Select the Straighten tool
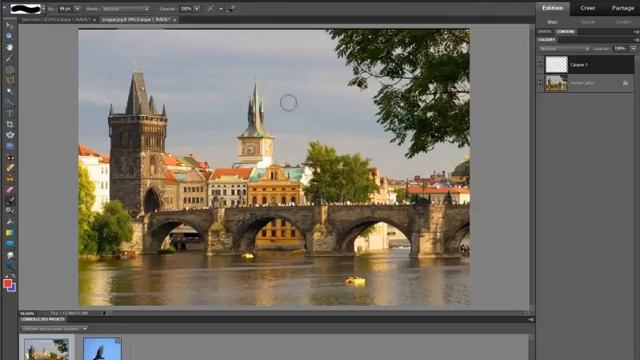 [x=9, y=146]
